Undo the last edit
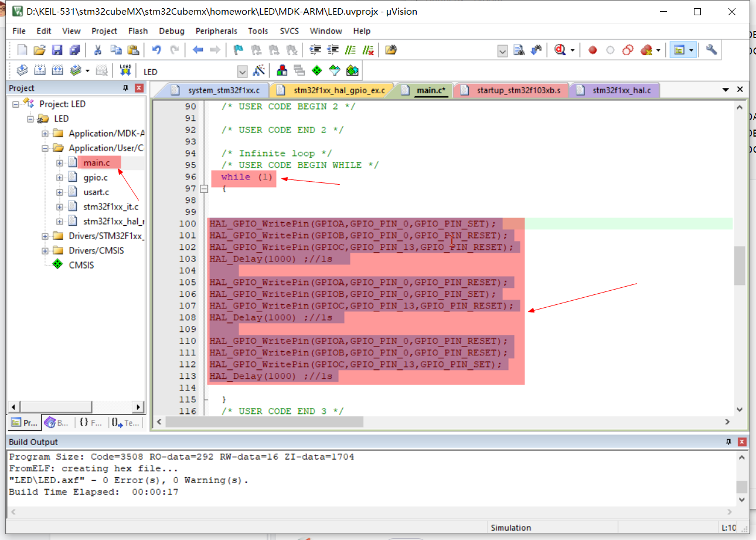 156,50
